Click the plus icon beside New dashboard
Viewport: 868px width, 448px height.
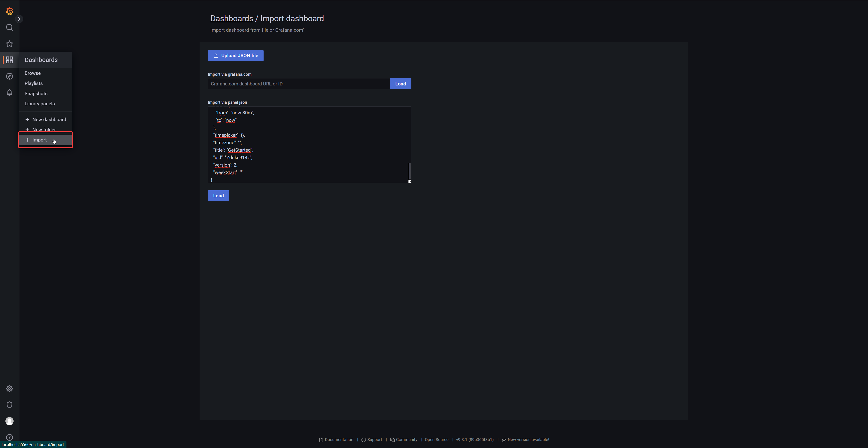27,120
